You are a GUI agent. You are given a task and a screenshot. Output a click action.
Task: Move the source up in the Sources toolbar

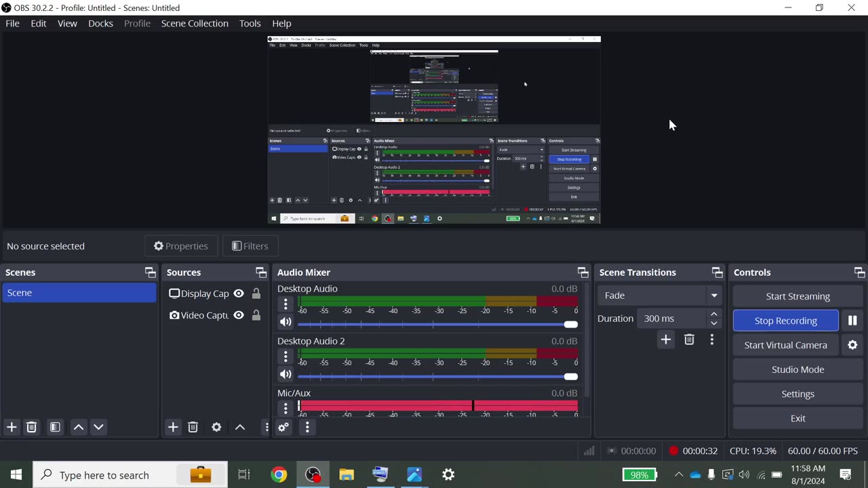[x=240, y=427]
